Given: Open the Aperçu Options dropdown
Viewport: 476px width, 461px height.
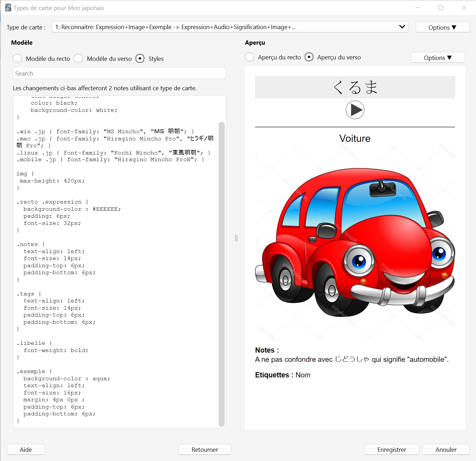Looking at the screenshot, I should (438, 58).
